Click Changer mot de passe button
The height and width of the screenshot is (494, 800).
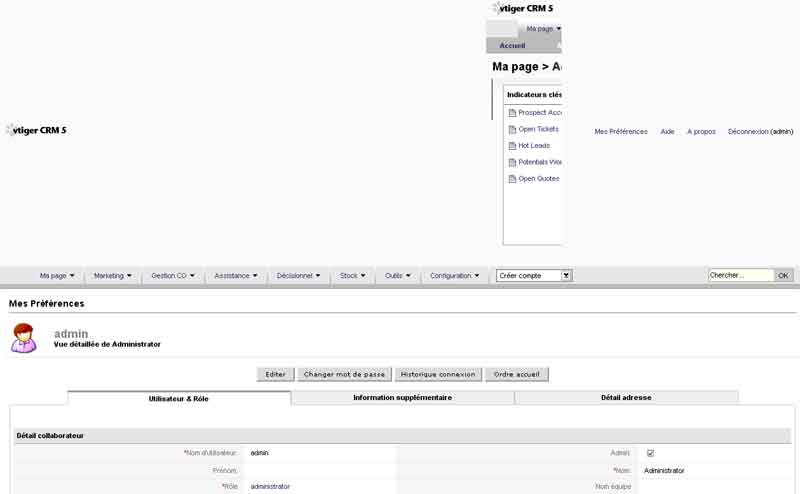click(x=344, y=374)
